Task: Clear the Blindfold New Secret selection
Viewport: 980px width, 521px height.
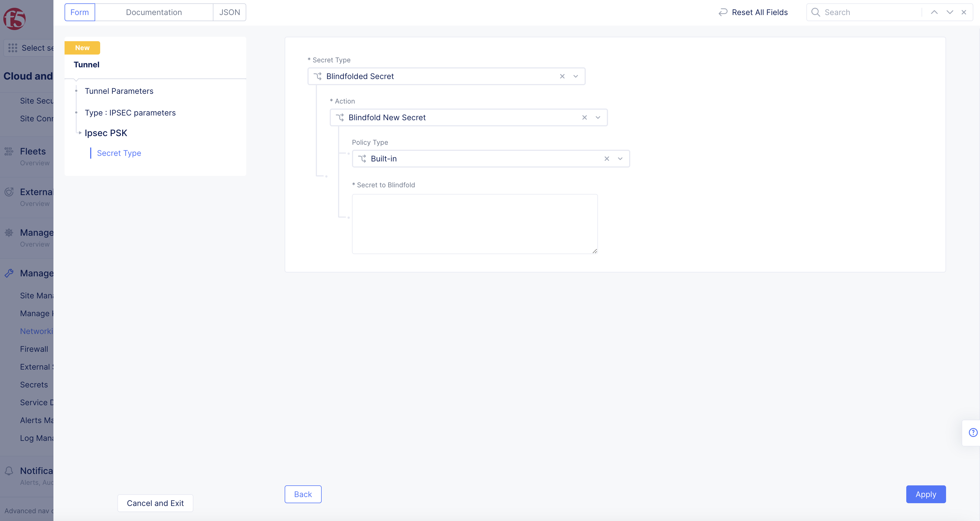Action: (584, 118)
